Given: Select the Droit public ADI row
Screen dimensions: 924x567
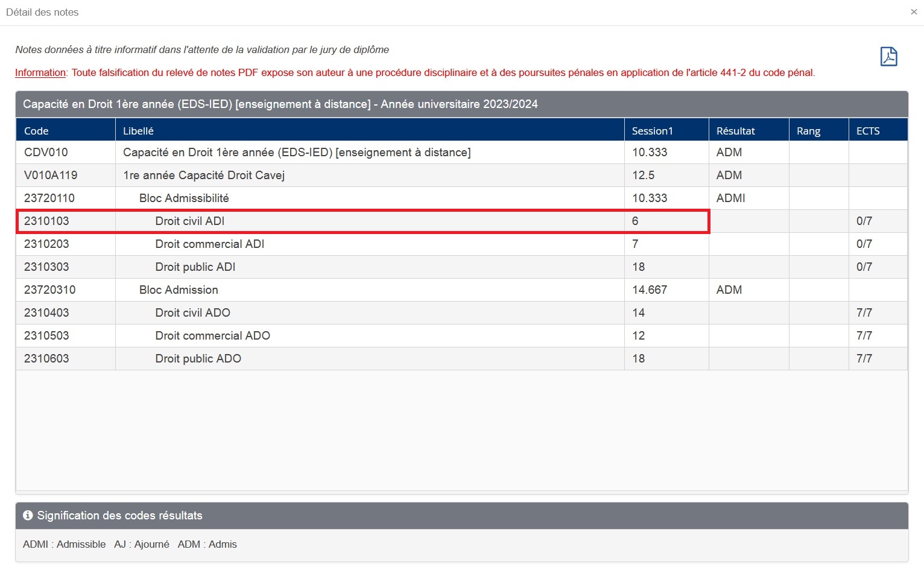Looking at the screenshot, I should click(195, 267).
